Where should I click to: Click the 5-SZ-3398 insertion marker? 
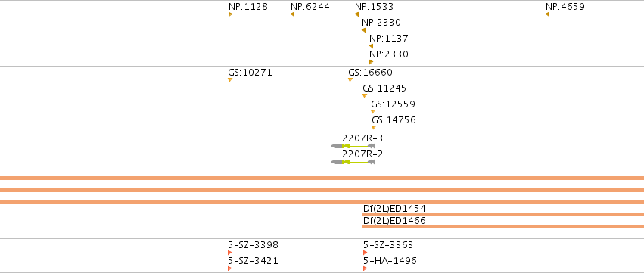(230, 253)
